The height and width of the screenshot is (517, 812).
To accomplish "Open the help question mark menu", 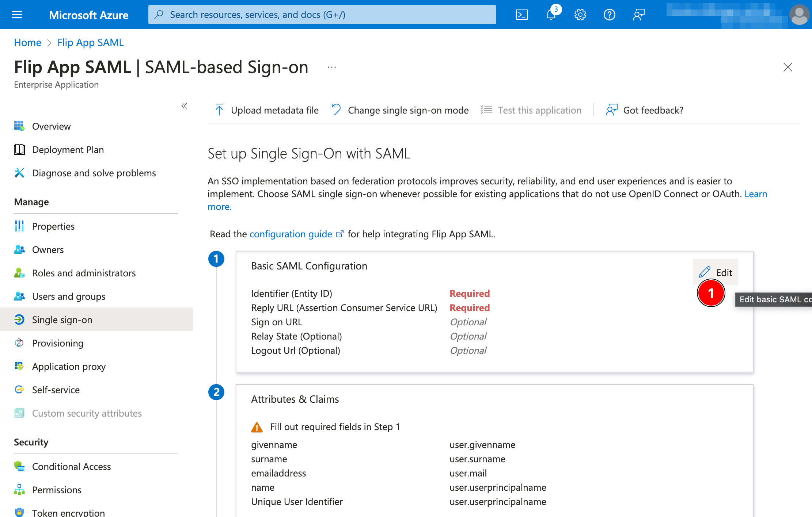I will pos(609,15).
